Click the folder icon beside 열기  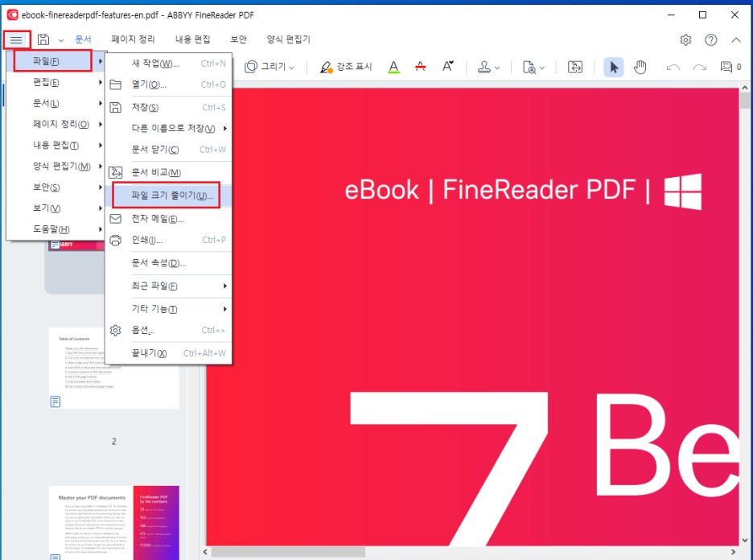[116, 85]
